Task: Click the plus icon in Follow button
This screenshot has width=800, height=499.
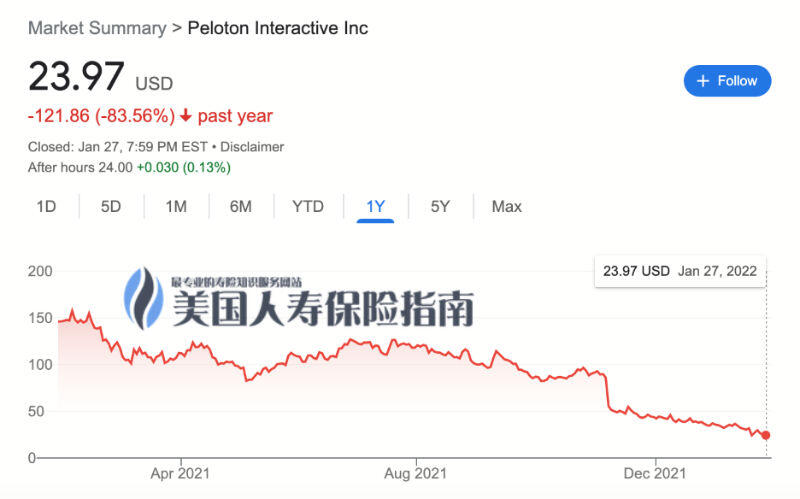Action: 703,81
